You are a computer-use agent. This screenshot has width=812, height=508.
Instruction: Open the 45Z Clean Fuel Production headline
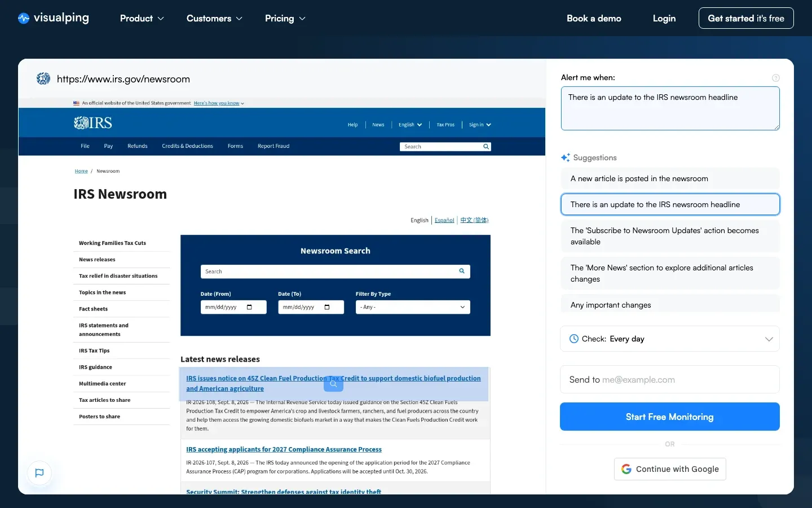333,383
